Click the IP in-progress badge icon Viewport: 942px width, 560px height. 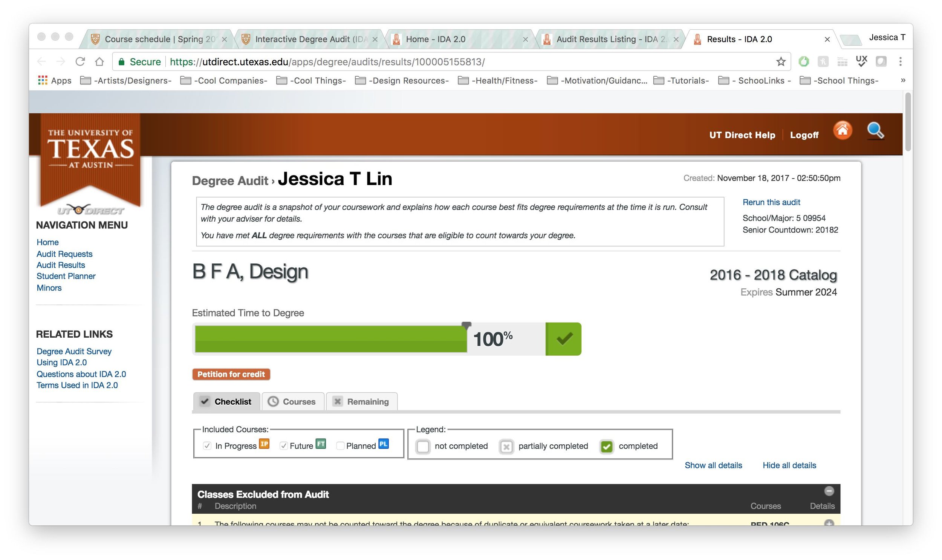click(x=264, y=444)
